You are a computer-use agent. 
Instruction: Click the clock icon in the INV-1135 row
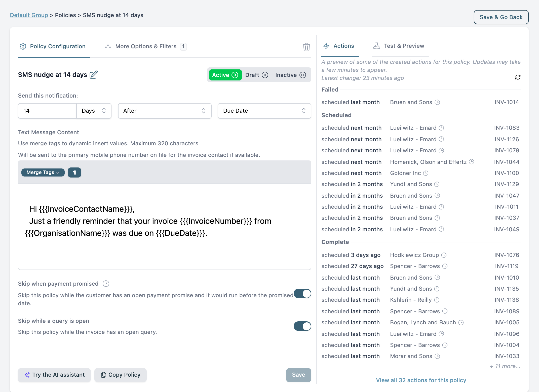437,289
